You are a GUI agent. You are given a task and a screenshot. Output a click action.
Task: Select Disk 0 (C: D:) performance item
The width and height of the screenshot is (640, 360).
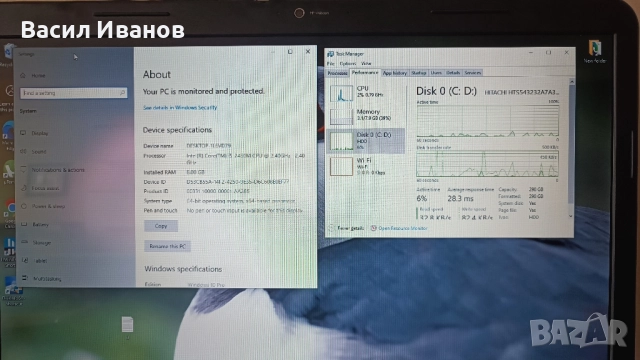click(x=366, y=141)
